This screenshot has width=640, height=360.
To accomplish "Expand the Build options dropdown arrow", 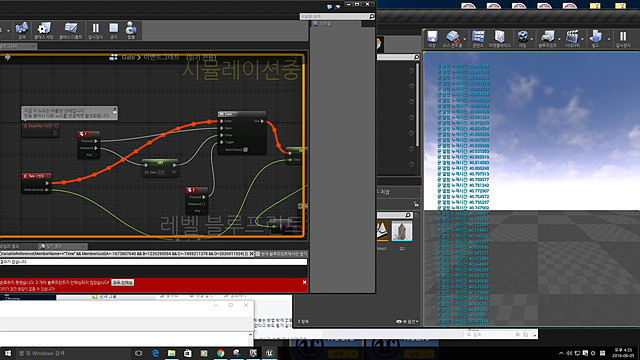I will pyautogui.click(x=609, y=40).
